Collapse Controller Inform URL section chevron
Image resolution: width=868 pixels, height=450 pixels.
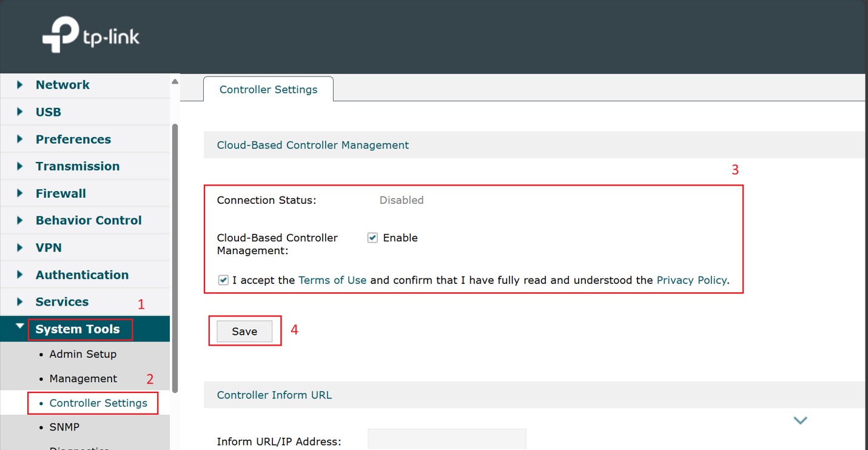coord(800,420)
